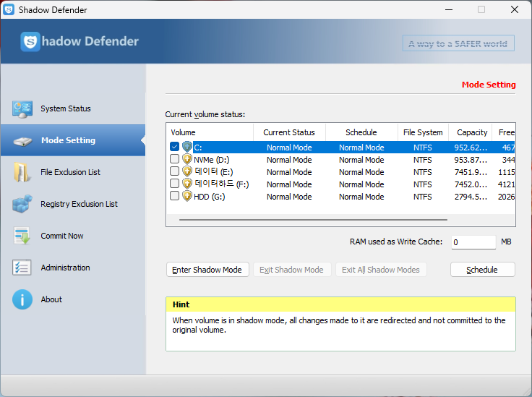Image resolution: width=532 pixels, height=397 pixels.
Task: Click the File System column header
Action: (423, 132)
